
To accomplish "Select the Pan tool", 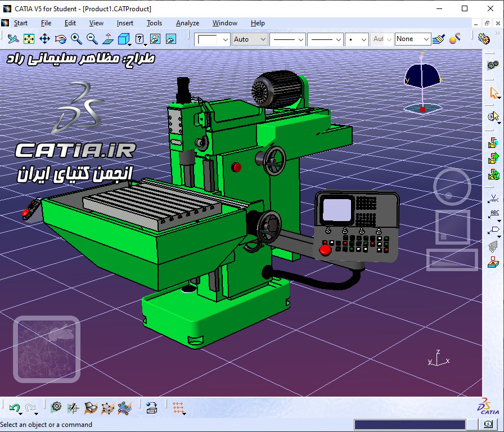I will (x=44, y=39).
